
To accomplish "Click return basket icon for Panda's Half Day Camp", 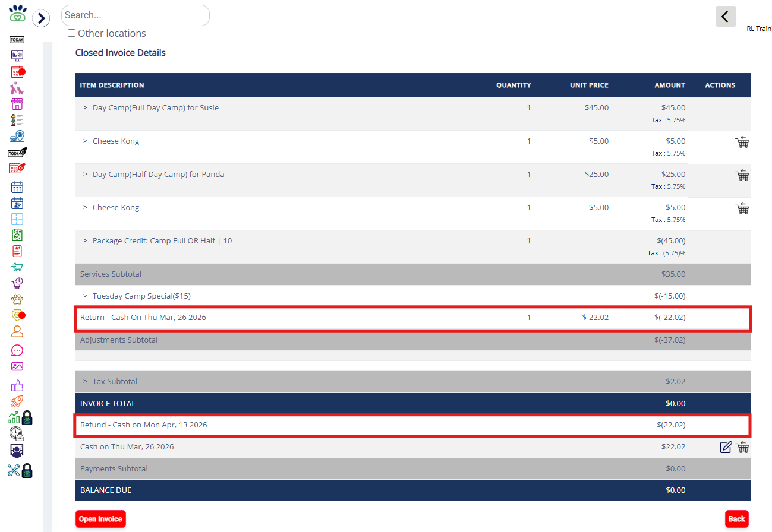I will (x=742, y=175).
